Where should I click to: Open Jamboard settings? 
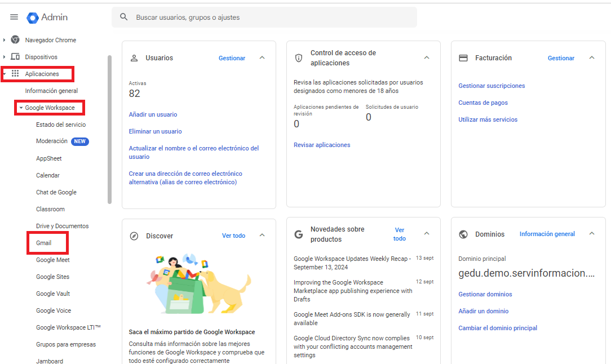tap(50, 361)
